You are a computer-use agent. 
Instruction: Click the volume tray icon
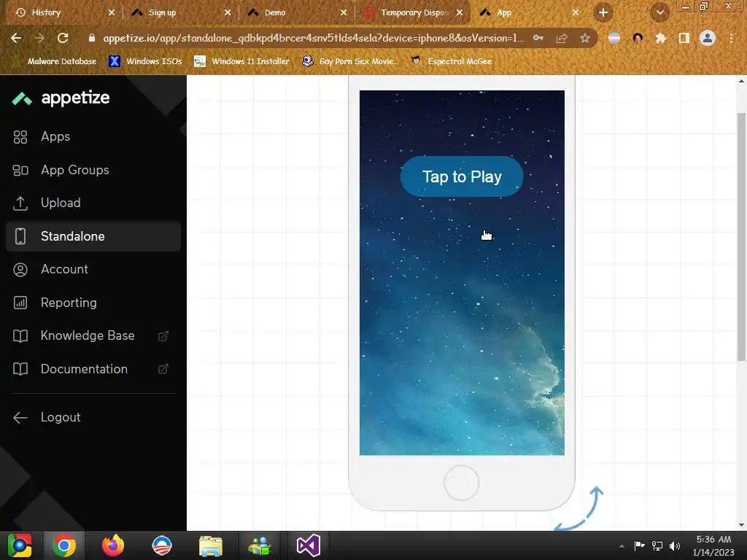click(675, 546)
